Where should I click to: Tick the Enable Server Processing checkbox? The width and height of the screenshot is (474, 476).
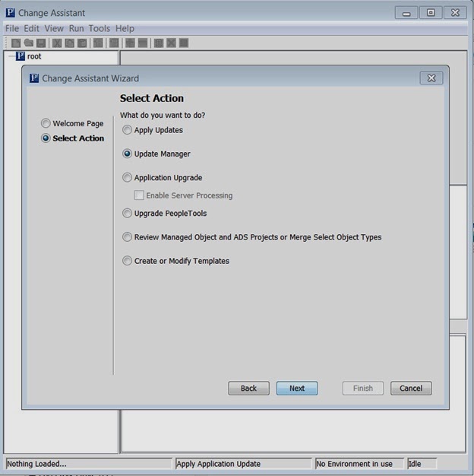139,195
